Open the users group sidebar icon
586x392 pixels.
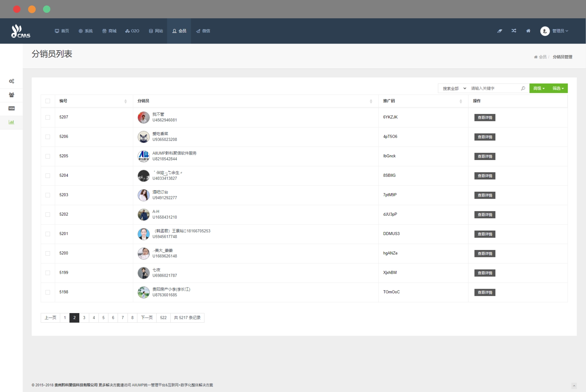point(12,95)
